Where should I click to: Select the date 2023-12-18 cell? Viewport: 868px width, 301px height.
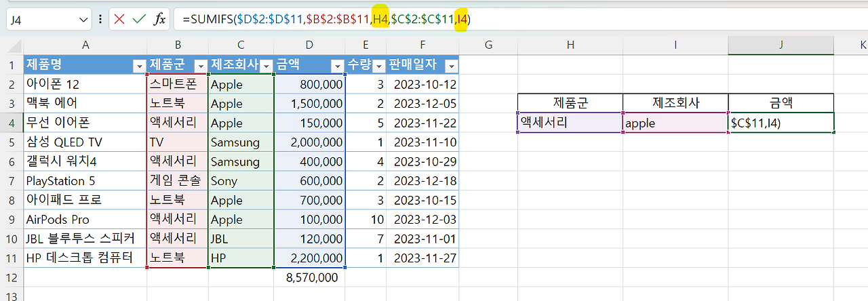point(422,181)
